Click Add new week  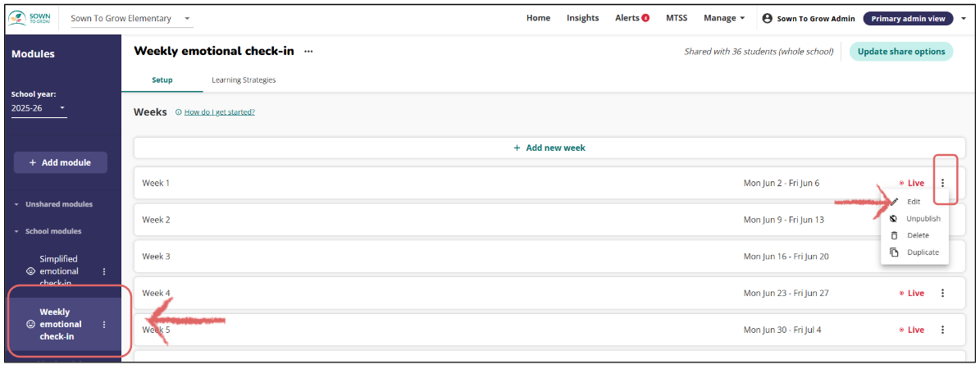(x=549, y=148)
